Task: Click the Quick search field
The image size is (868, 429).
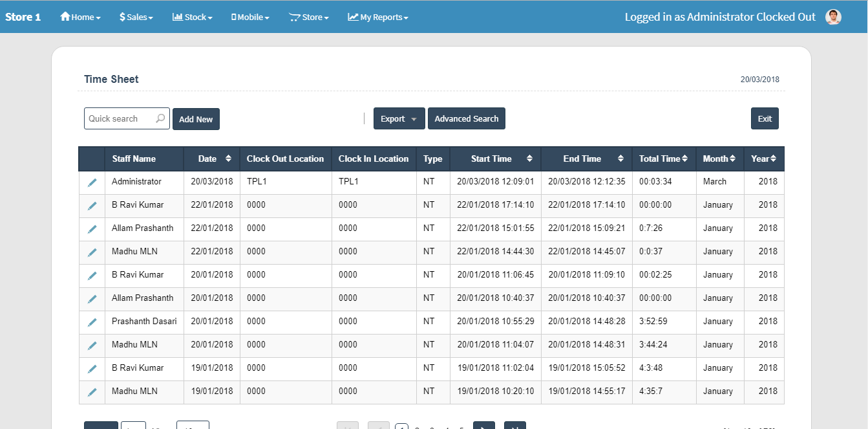Action: 120,118
